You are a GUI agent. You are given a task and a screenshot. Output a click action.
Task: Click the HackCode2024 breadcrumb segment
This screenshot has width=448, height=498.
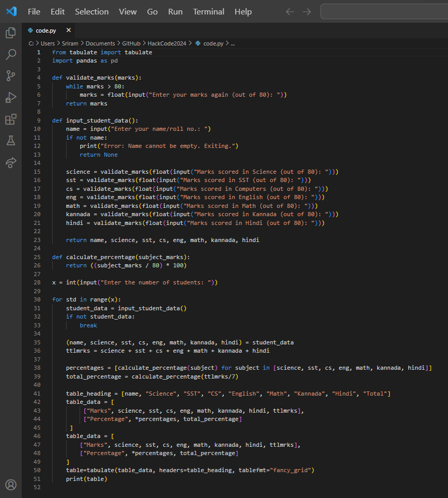click(167, 43)
